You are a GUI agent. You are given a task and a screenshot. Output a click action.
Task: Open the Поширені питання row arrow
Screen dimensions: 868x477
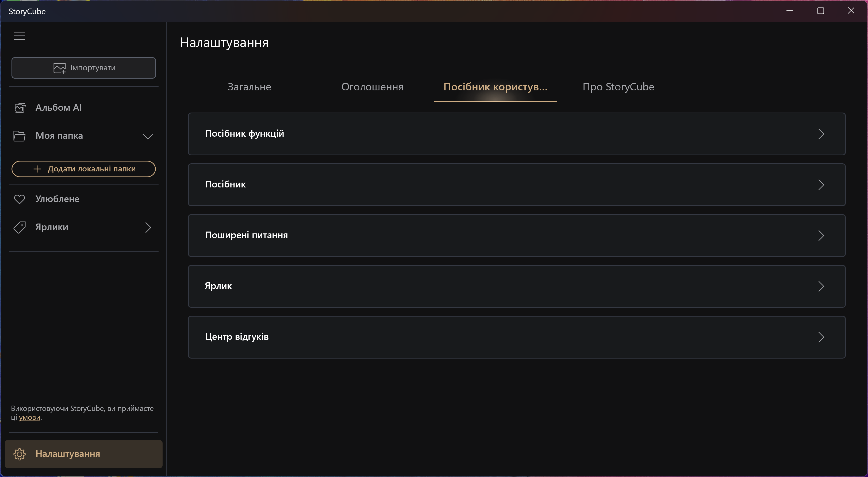pos(821,236)
